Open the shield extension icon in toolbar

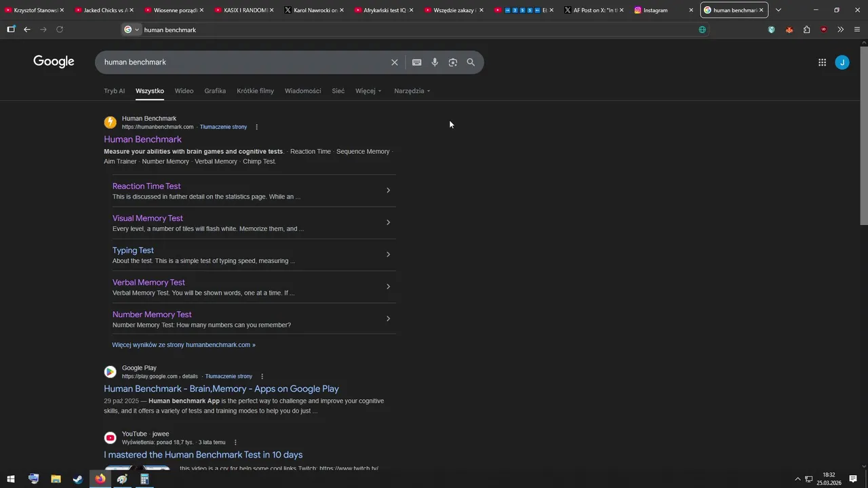click(772, 30)
